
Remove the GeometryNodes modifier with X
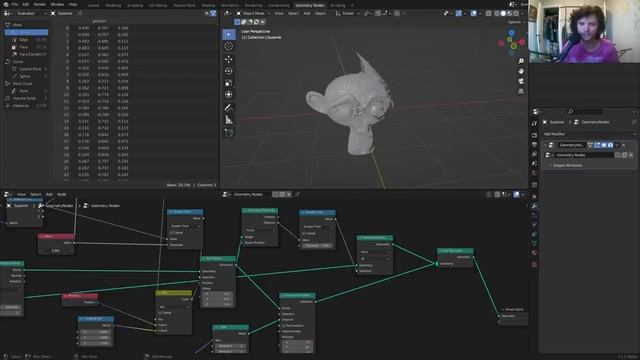(624, 145)
